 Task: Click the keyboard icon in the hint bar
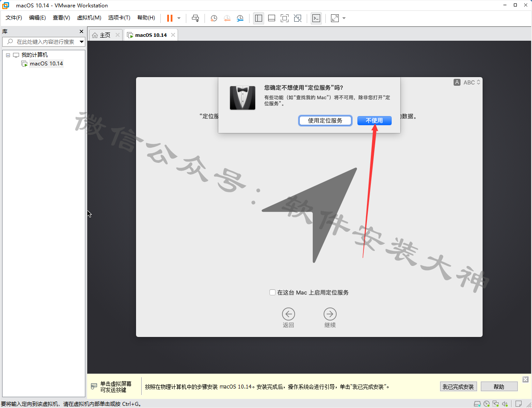click(94, 386)
